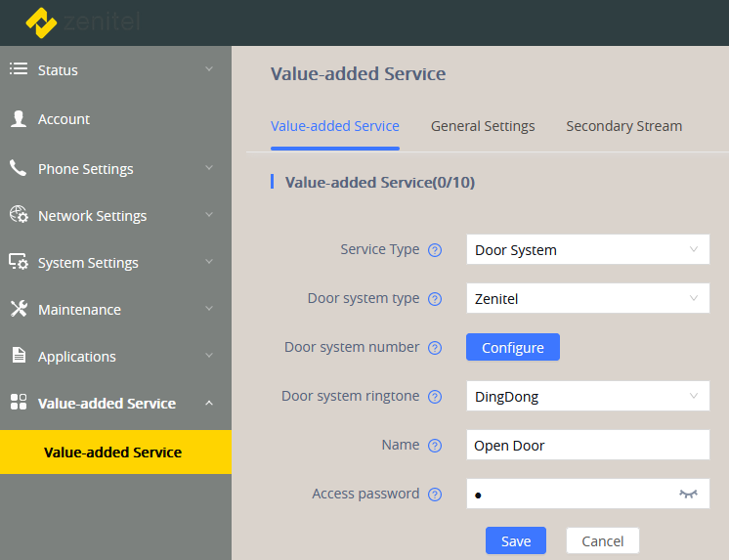
Task: Click the Name input field
Action: [x=587, y=446]
